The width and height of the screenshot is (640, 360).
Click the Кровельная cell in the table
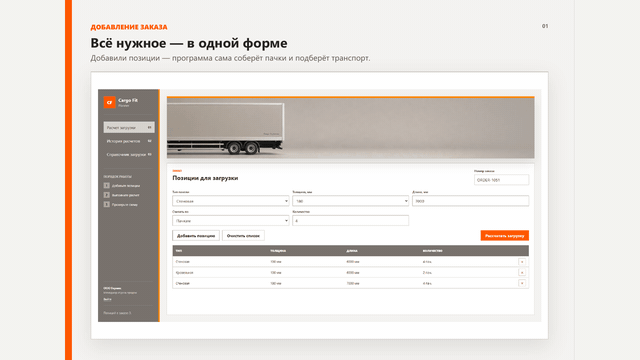pos(184,272)
